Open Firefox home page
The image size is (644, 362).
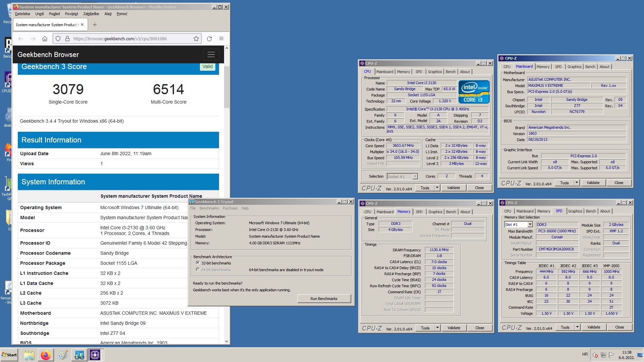point(45,39)
